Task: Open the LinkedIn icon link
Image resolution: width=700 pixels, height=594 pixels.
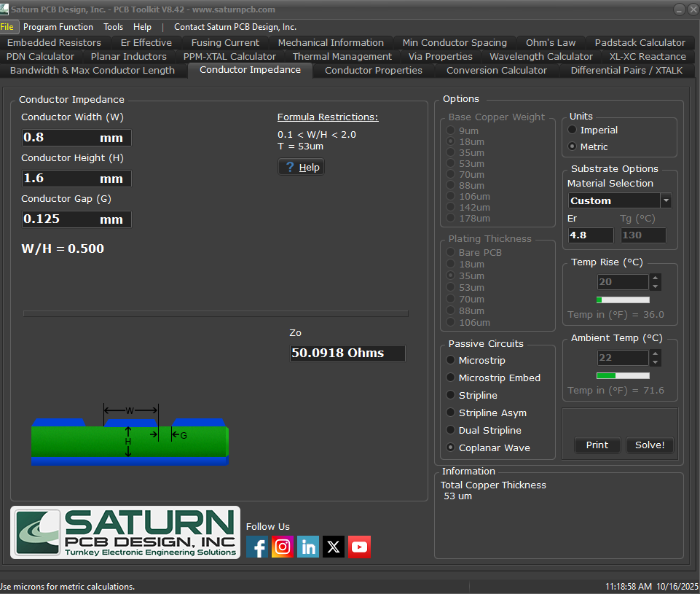Action: tap(308, 547)
